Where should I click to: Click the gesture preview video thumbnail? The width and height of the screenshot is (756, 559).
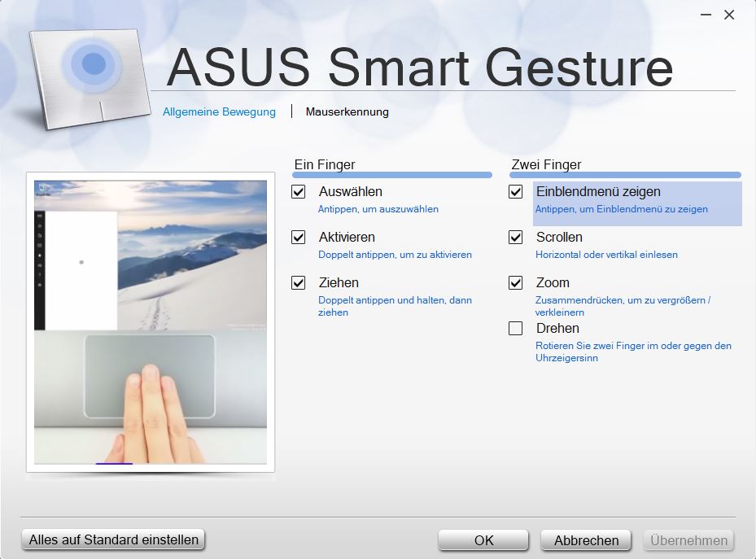tap(151, 322)
